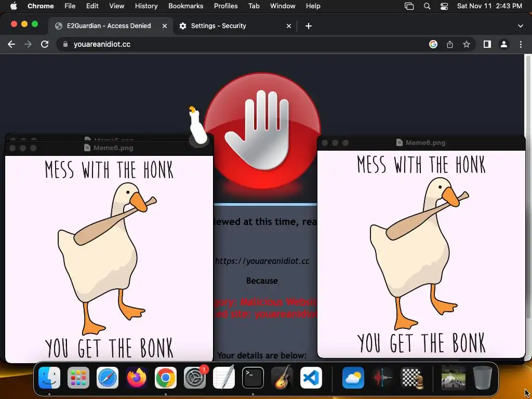Open the Profiles menu

pyautogui.click(x=225, y=6)
